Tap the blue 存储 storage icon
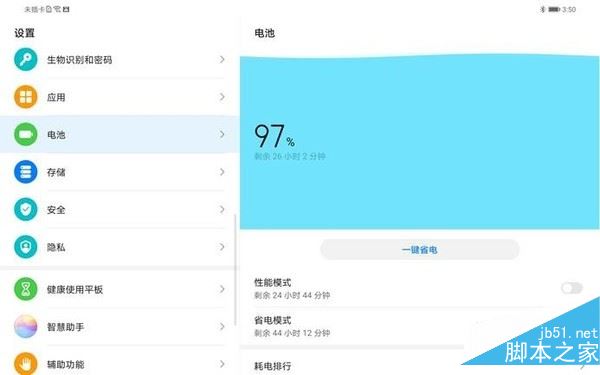Viewport: 600px width, 375px height. pos(26,172)
